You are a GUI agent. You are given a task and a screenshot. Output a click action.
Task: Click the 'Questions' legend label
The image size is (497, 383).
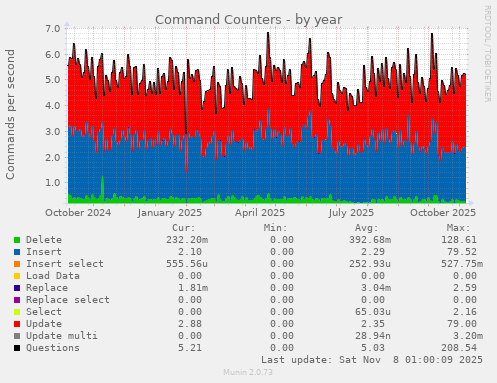tap(53, 348)
